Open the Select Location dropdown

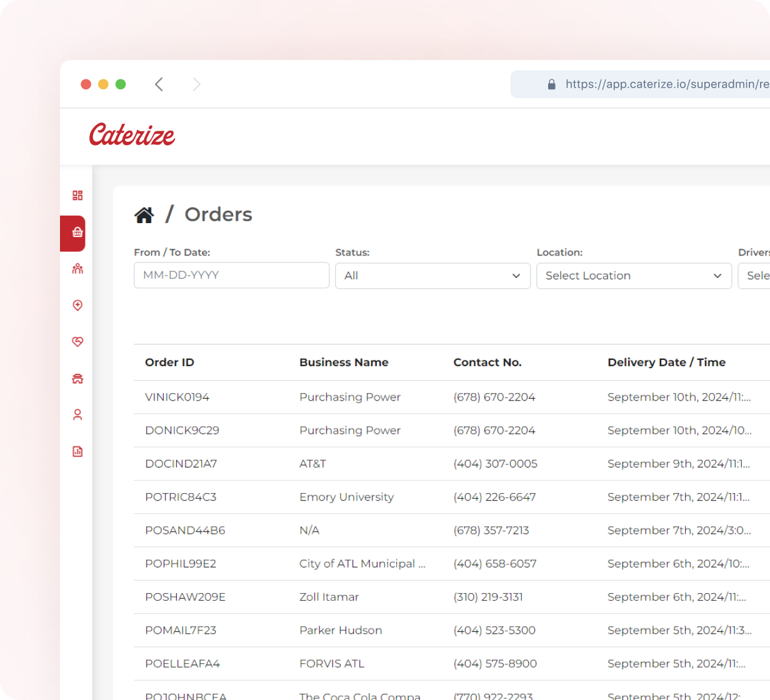click(634, 276)
